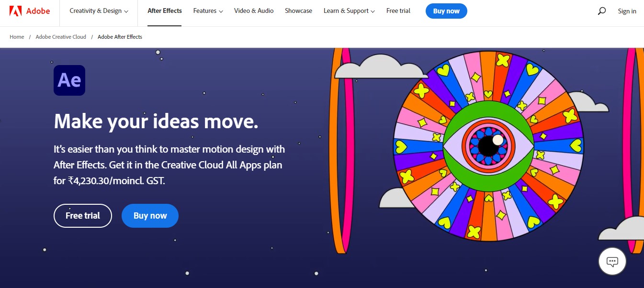Screen dimensions: 644x288
Task: Expand the Learn & Support dropdown
Action: click(349, 11)
